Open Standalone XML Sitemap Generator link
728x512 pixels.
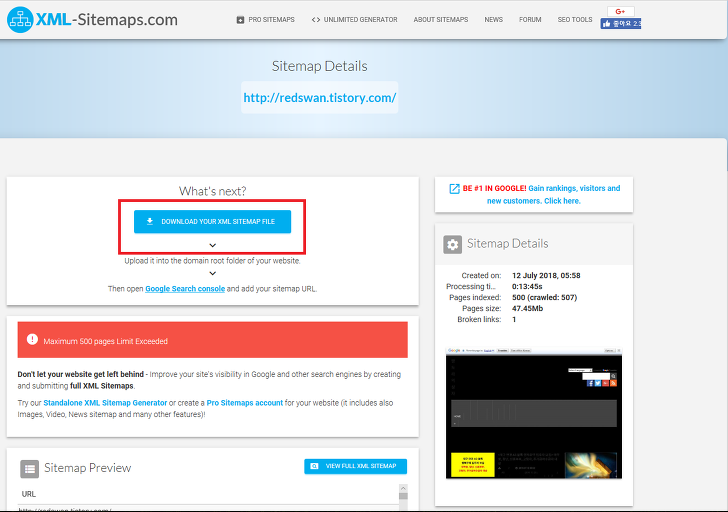(105, 403)
